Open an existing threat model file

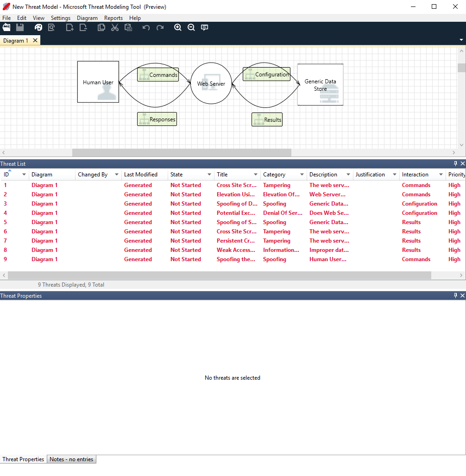tap(6, 27)
